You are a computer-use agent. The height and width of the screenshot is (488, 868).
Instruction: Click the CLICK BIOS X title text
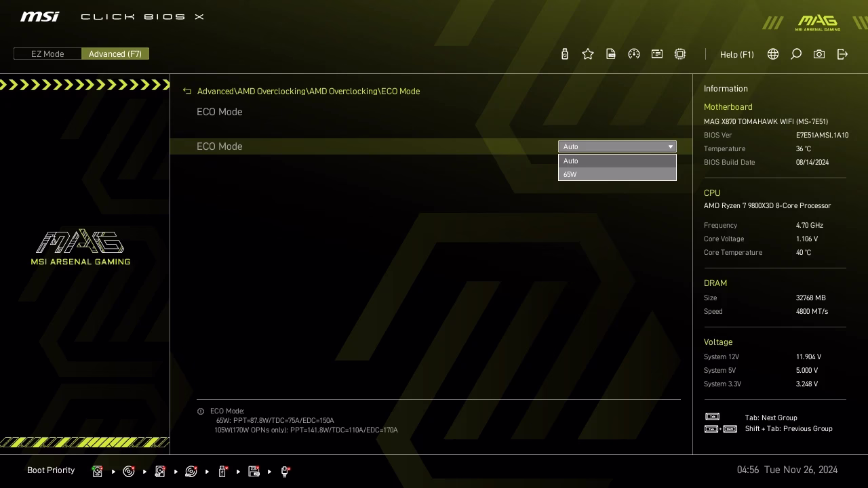[x=142, y=17]
